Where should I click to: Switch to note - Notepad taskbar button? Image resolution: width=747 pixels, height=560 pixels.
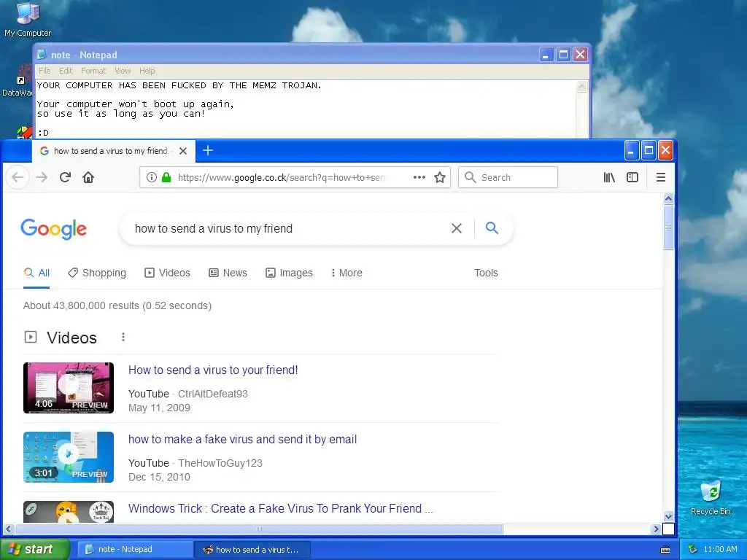[133, 549]
